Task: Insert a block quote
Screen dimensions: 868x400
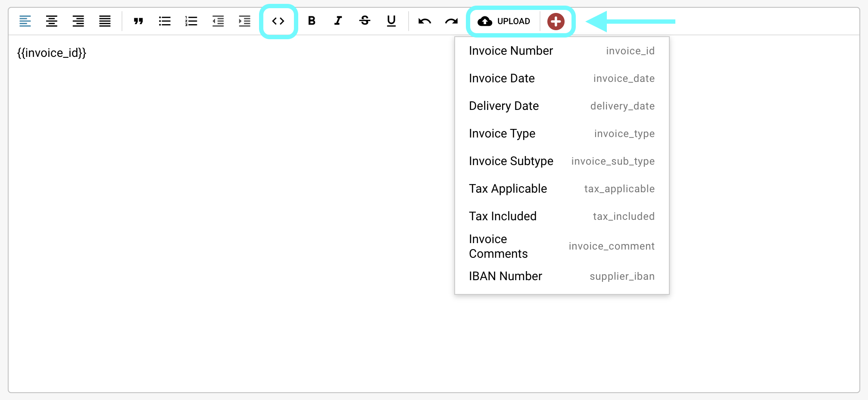Action: click(x=138, y=21)
